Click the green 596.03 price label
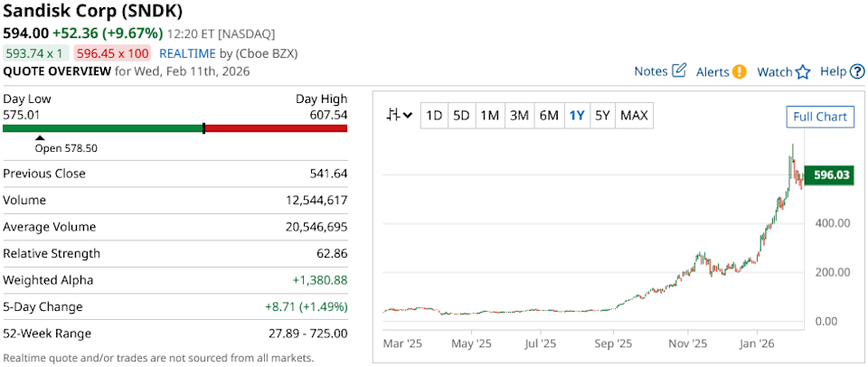The width and height of the screenshot is (868, 367). click(x=829, y=175)
